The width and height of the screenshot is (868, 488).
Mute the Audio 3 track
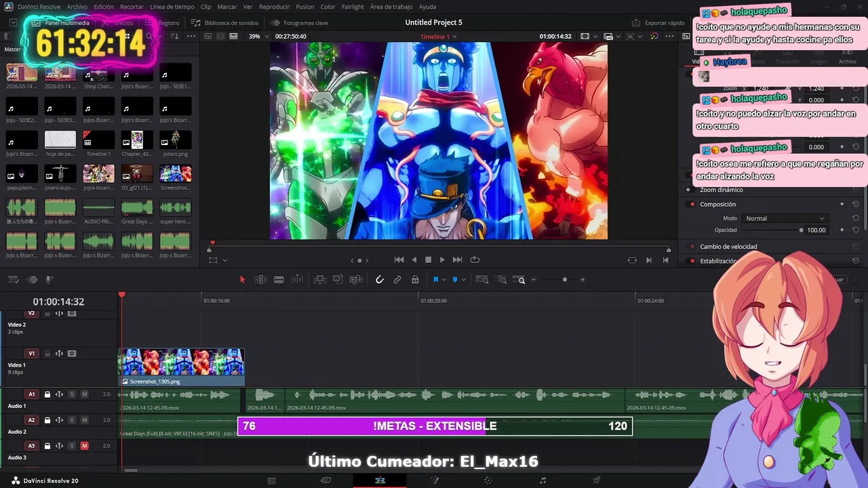tap(84, 446)
